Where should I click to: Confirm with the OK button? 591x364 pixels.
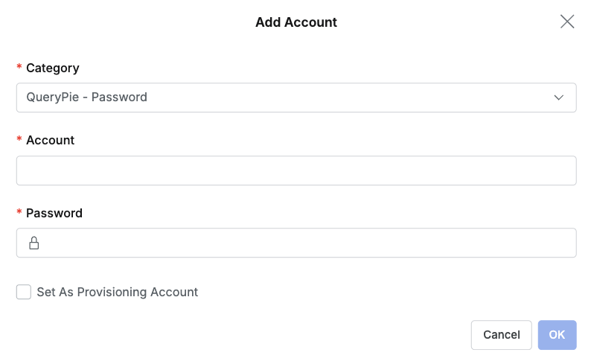point(557,335)
